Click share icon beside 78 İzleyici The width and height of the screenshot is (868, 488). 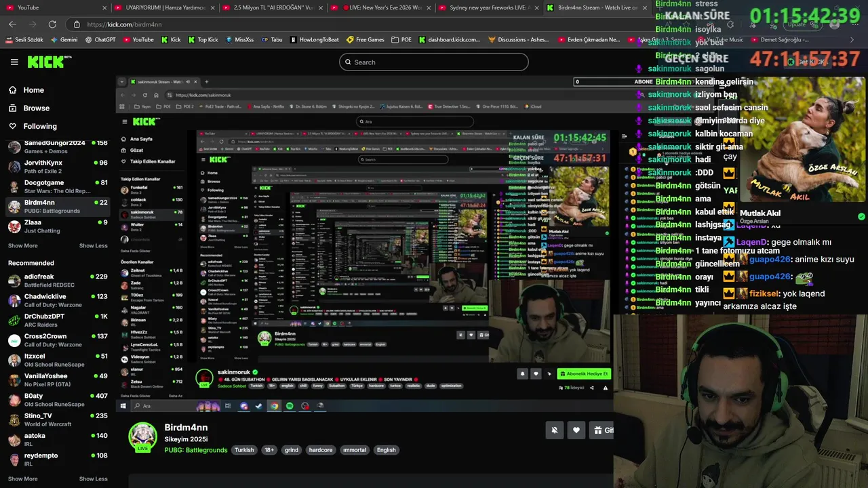coord(591,388)
